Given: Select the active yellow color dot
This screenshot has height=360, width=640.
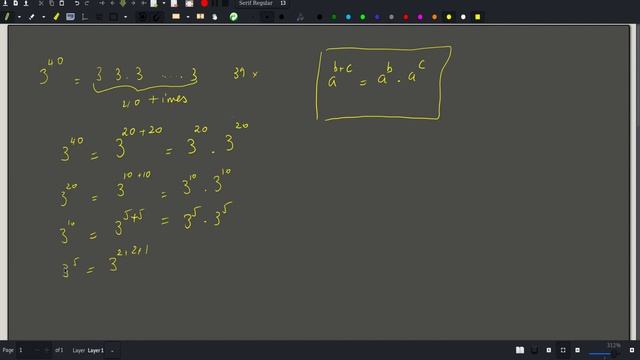Looking at the screenshot, I should click(x=449, y=17).
